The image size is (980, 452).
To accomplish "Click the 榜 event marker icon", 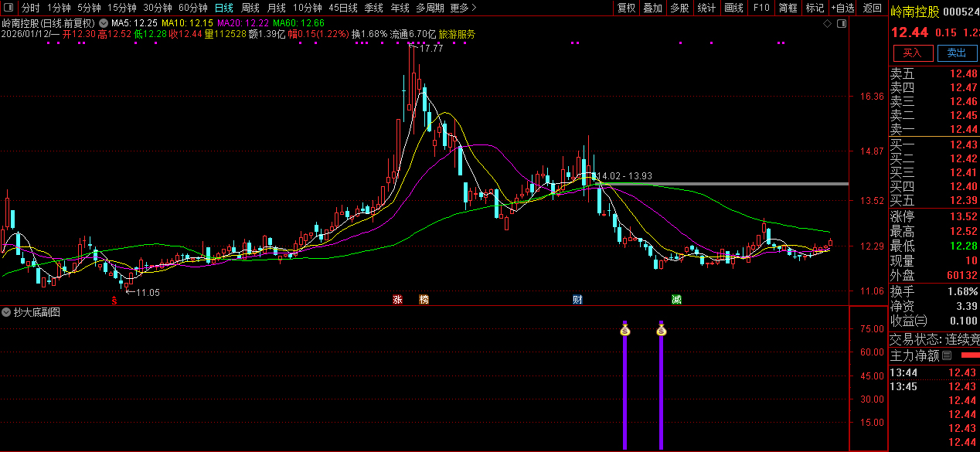I will [424, 300].
